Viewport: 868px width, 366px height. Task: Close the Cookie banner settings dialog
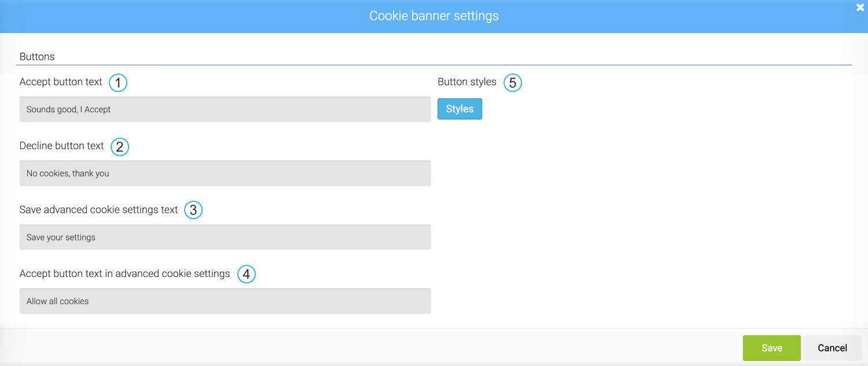(860, 8)
